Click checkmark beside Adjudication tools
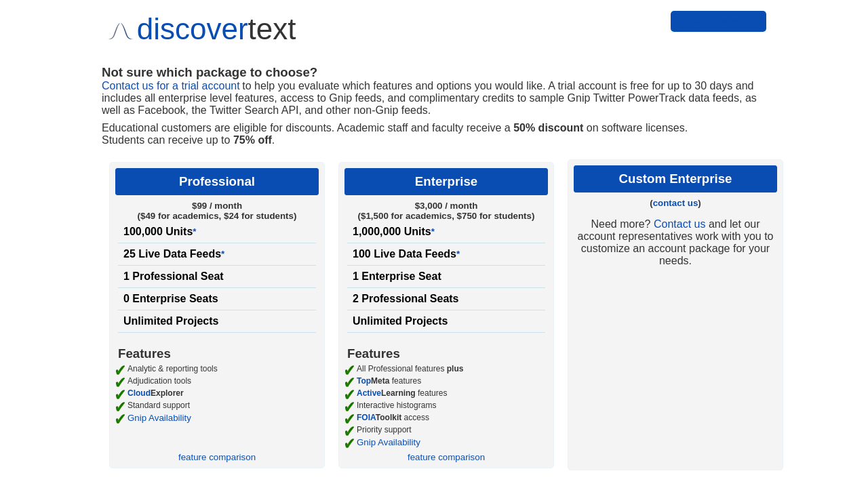This screenshot has height=488, width=868. point(120,382)
